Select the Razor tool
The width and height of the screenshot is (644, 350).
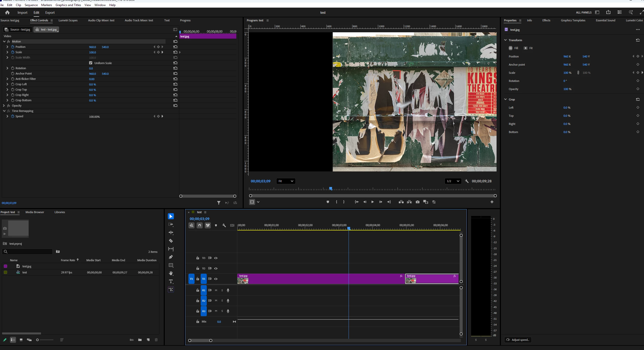(171, 241)
